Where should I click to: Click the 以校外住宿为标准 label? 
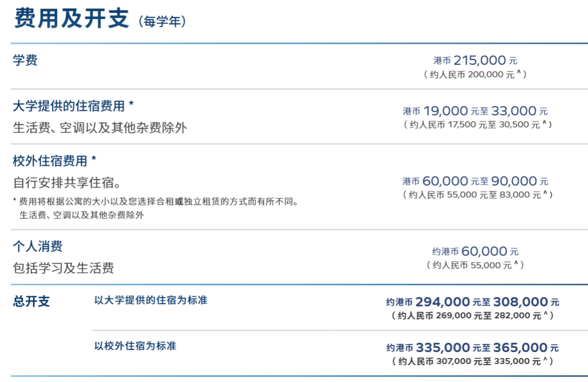135,345
